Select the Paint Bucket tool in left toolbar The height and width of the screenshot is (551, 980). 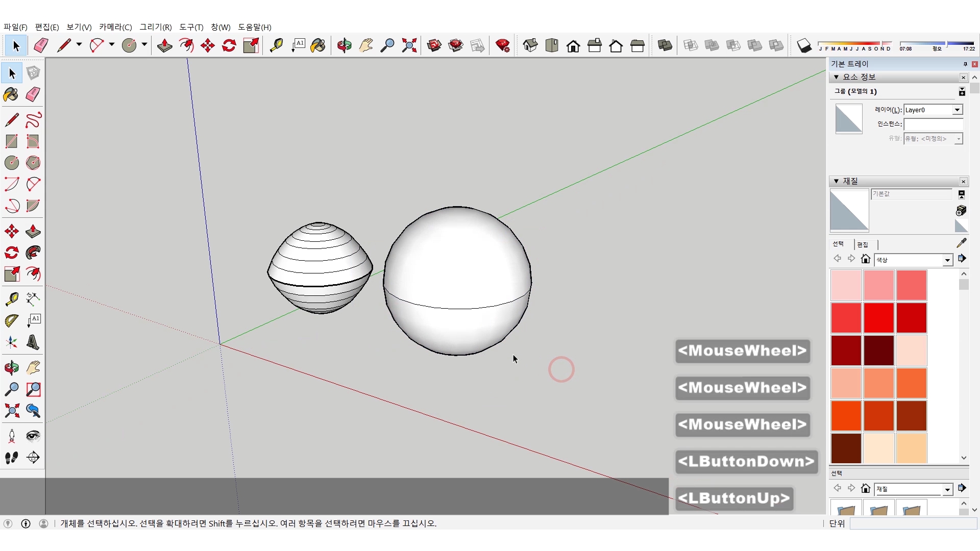tap(11, 95)
